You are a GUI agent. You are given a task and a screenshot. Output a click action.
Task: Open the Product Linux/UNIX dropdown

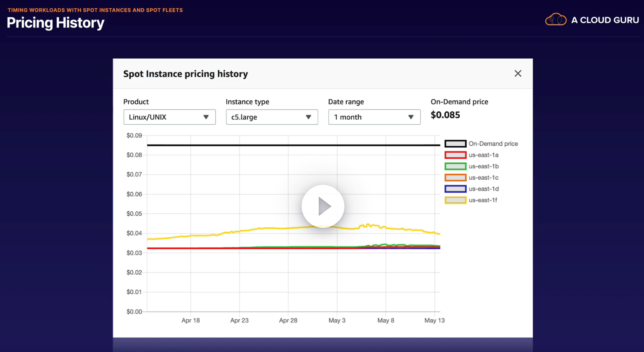pyautogui.click(x=169, y=117)
